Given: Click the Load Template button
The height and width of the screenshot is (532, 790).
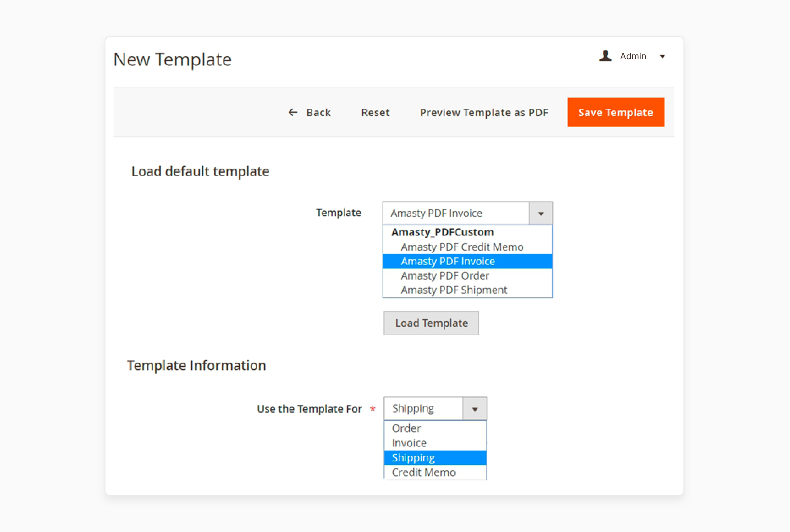Looking at the screenshot, I should (431, 323).
